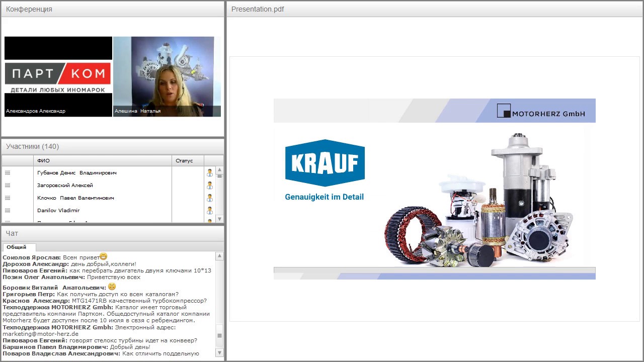Click the auto parts image on the slide
This screenshot has width=644, height=362.
click(x=479, y=200)
